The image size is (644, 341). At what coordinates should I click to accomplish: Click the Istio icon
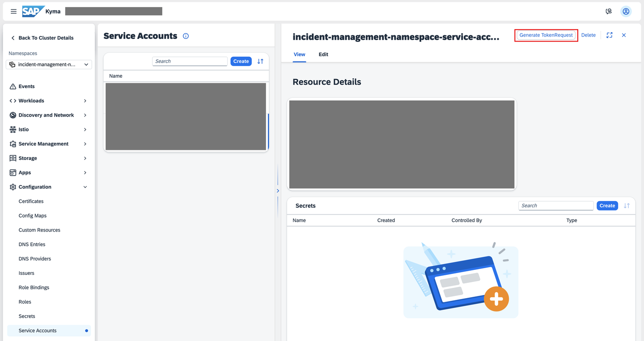(13, 129)
